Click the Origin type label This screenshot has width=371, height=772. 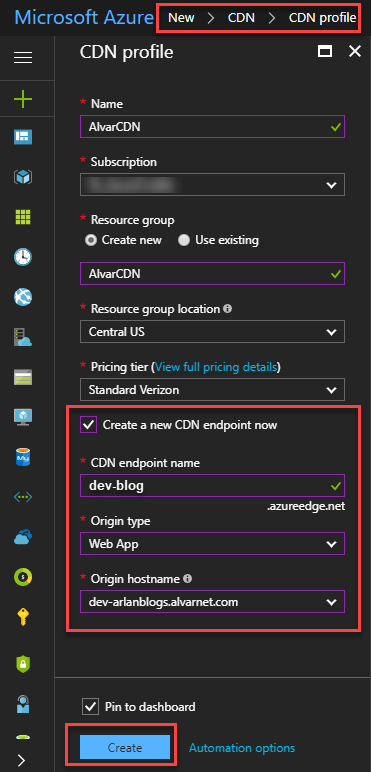121,521
